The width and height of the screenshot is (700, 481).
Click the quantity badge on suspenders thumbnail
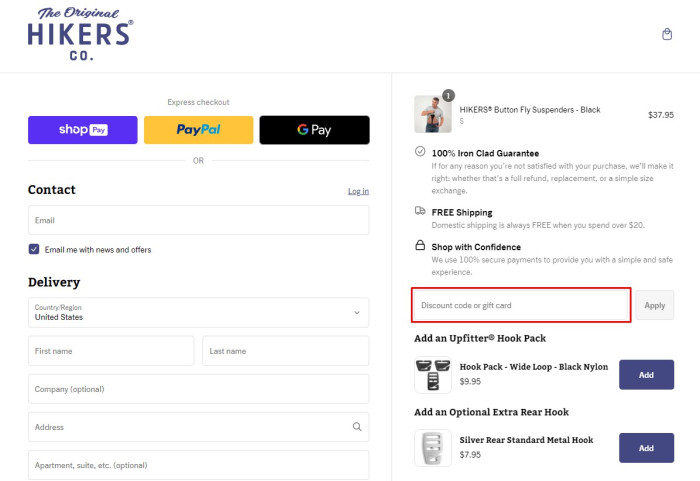click(x=448, y=95)
